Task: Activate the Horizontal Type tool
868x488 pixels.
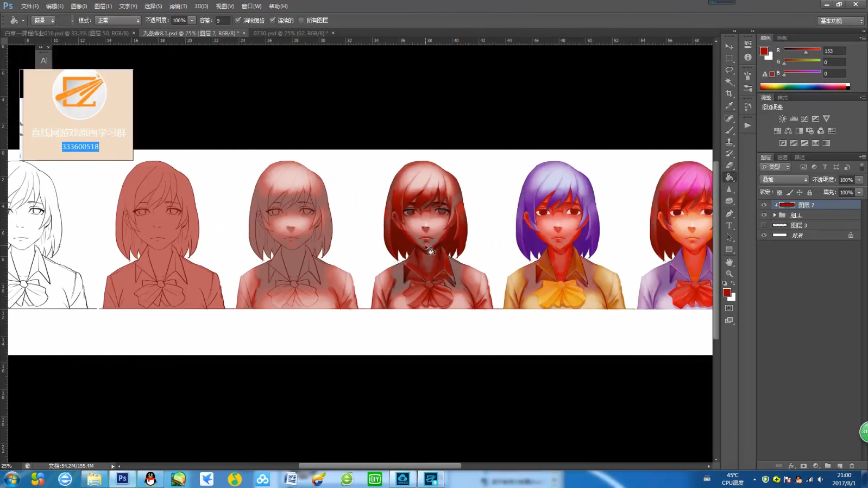Action: 729,226
